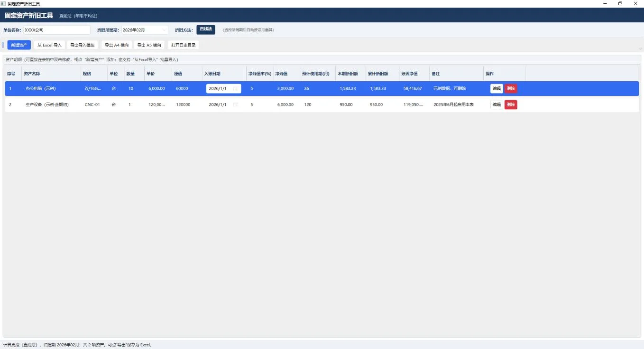Screen dimensions: 644x349
Task: Edit the 办公电脑 (示例) asset row
Action: [497, 89]
